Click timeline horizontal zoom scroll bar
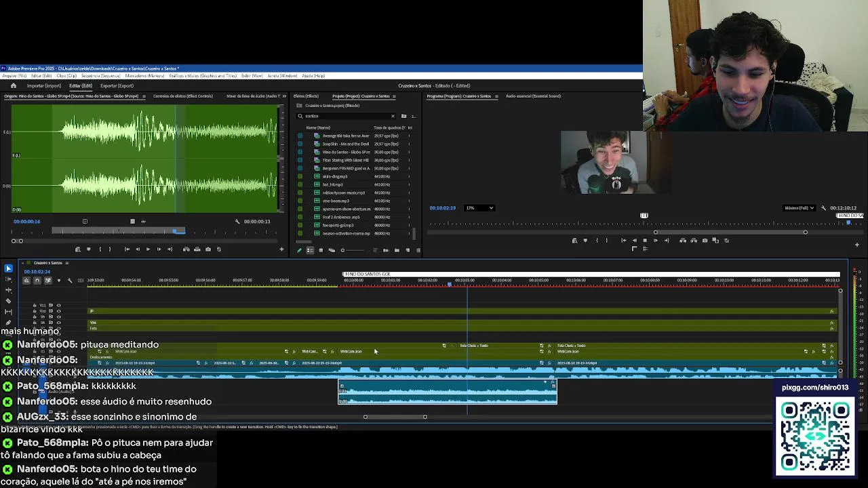The image size is (868, 488). (395, 417)
